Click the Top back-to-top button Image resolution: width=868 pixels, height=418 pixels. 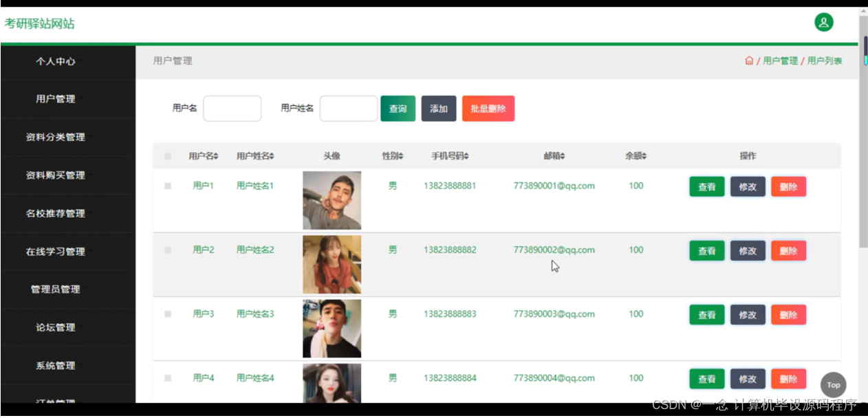click(833, 385)
